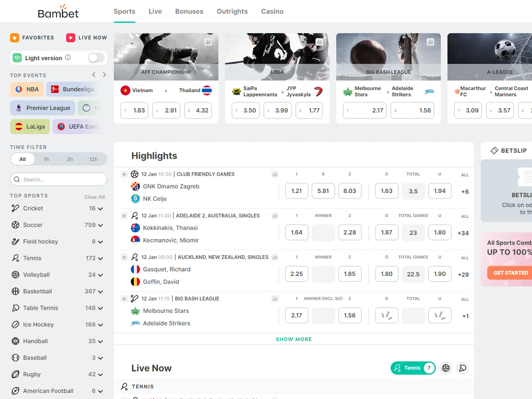Open stats icon for Club Friendly Games match
Image resolution: width=532 pixels, height=399 pixels.
click(275, 174)
